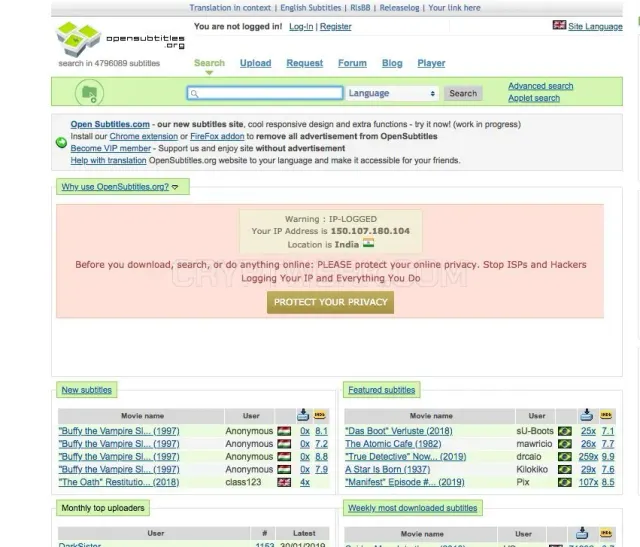Click the opensubtitles.org logo
The width and height of the screenshot is (640, 547).
pyautogui.click(x=120, y=40)
